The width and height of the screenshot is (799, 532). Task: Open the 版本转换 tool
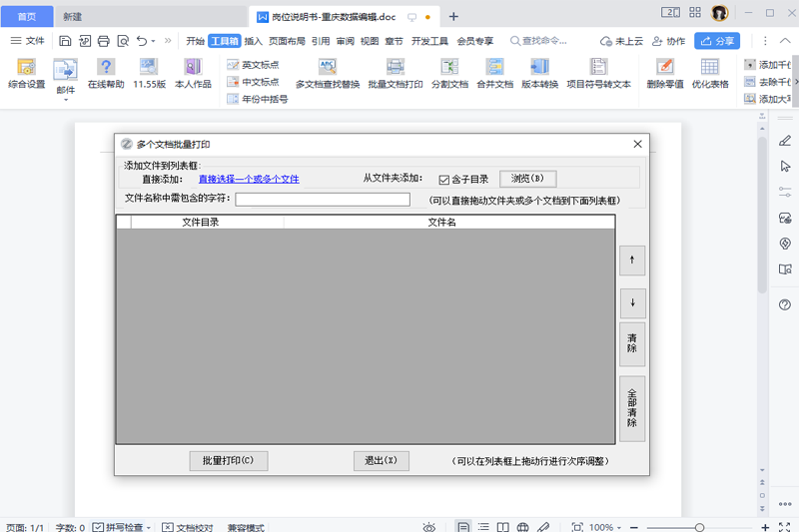tap(539, 68)
